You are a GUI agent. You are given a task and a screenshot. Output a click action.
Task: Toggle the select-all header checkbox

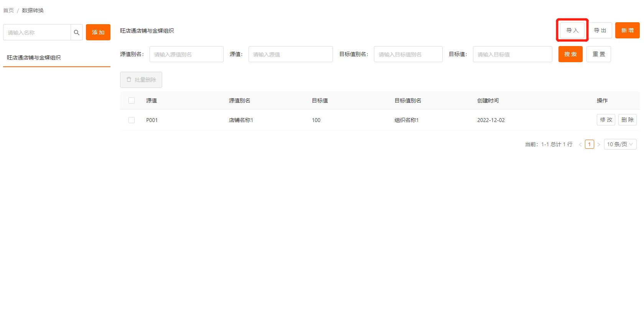click(132, 101)
